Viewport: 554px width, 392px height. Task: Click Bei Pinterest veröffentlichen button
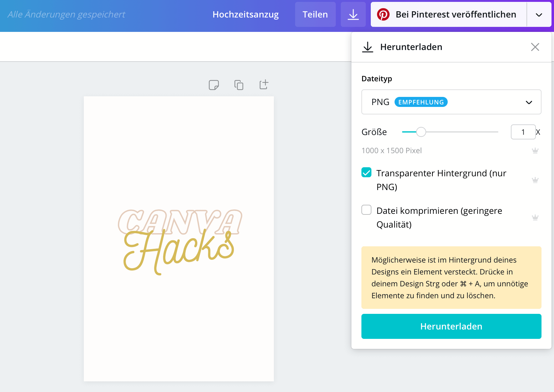[x=449, y=14]
